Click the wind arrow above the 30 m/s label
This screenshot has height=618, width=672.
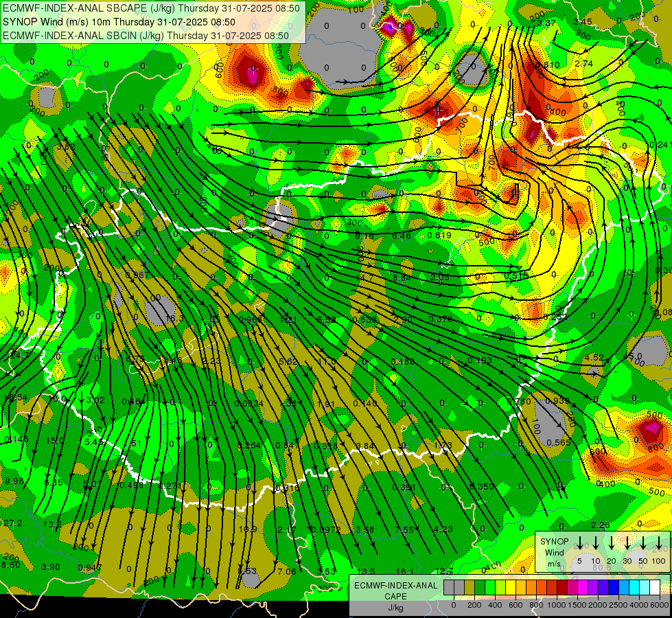(x=627, y=543)
